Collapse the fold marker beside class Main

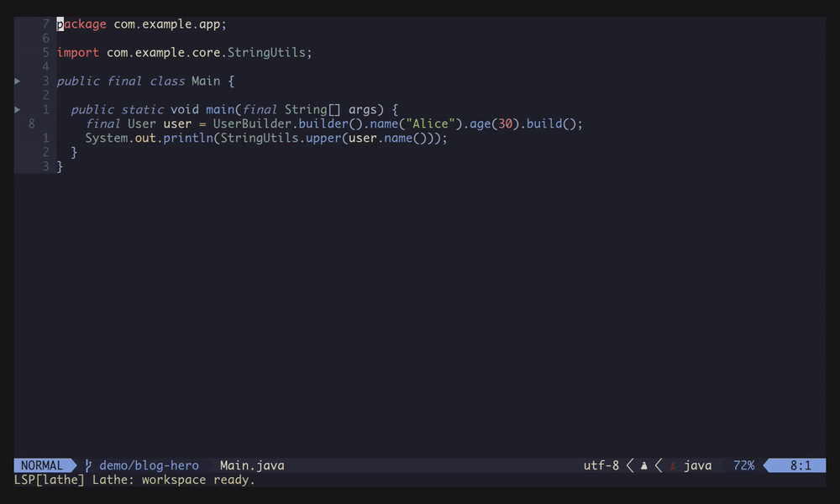[17, 81]
